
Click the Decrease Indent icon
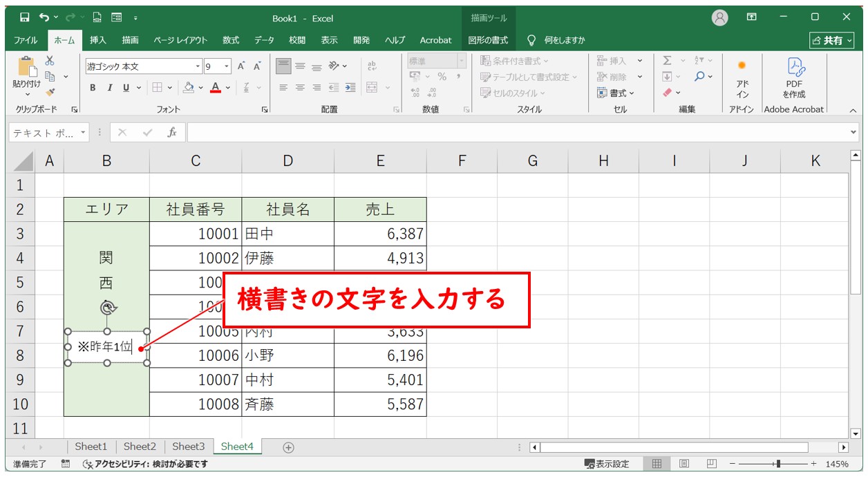[x=334, y=88]
